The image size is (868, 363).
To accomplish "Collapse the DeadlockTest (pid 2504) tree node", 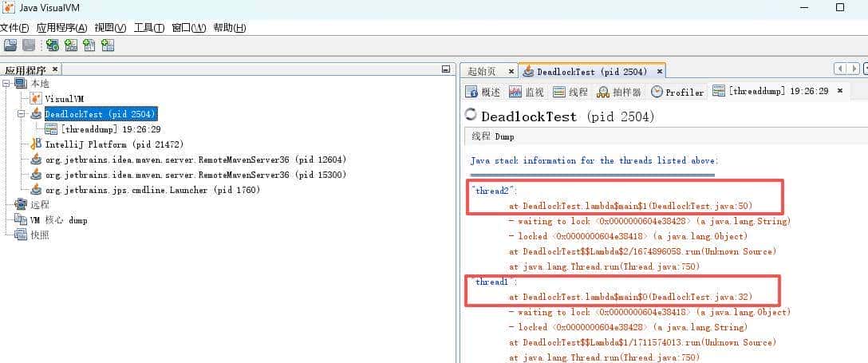I will click(x=22, y=114).
